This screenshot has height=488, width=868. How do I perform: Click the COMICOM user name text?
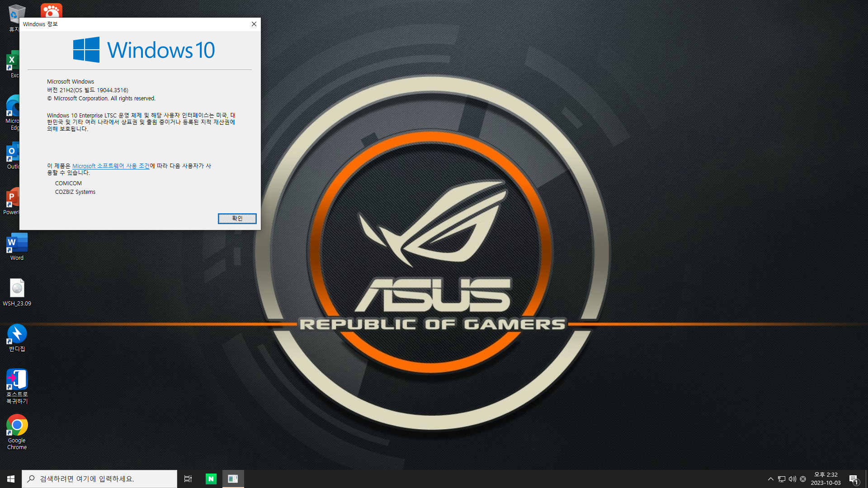click(x=68, y=183)
